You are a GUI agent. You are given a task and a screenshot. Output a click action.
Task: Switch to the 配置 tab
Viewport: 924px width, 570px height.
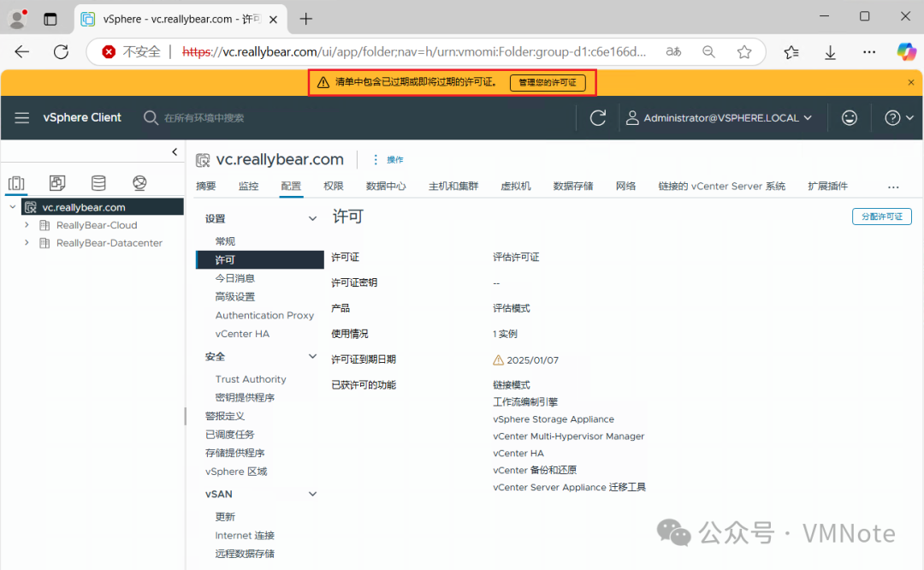click(x=291, y=187)
